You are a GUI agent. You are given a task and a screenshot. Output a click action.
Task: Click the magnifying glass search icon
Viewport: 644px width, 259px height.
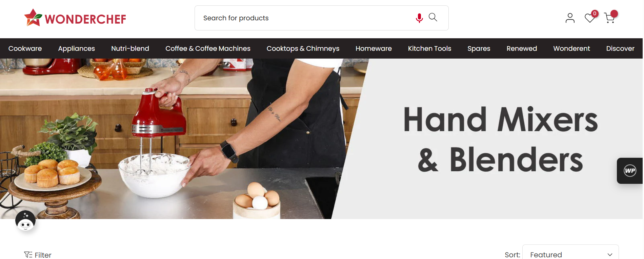[x=433, y=17]
